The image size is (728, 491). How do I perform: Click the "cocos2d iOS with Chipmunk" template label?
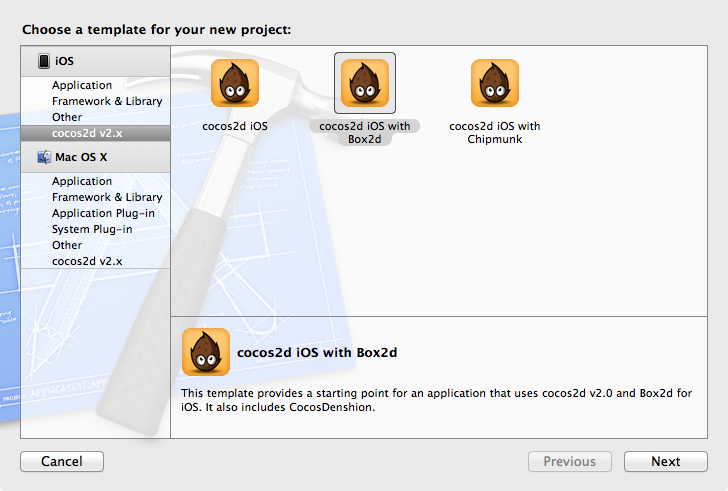[495, 133]
